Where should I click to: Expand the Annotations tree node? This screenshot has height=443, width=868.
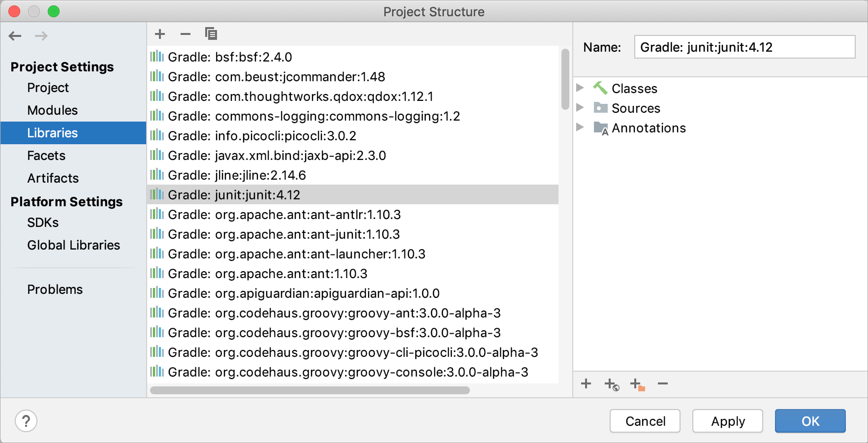581,127
